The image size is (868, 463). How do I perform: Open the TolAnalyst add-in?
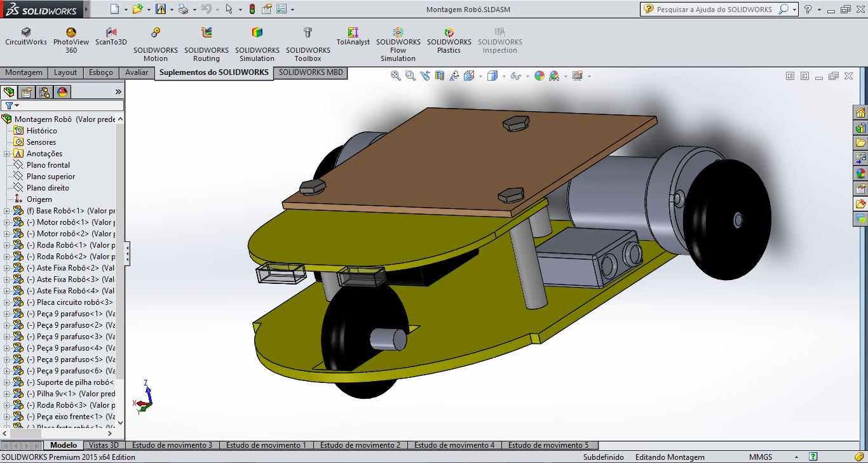tap(353, 36)
